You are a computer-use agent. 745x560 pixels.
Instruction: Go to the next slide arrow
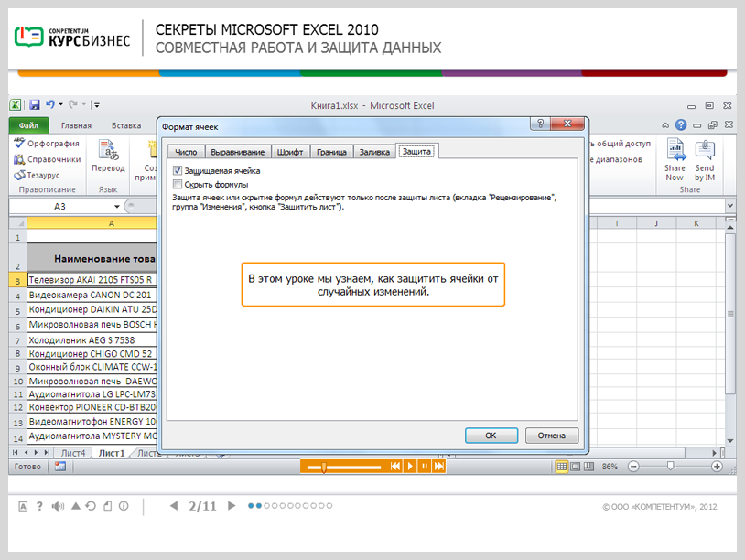coord(232,506)
